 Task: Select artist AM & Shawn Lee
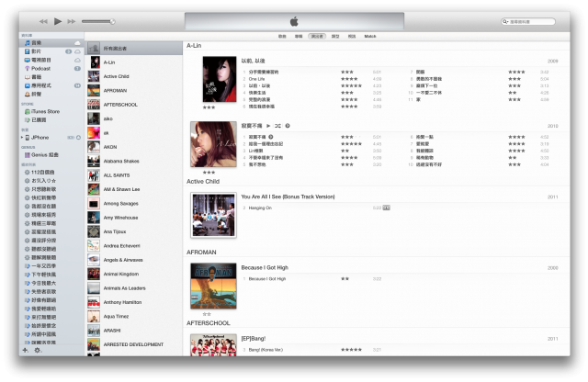[134, 189]
